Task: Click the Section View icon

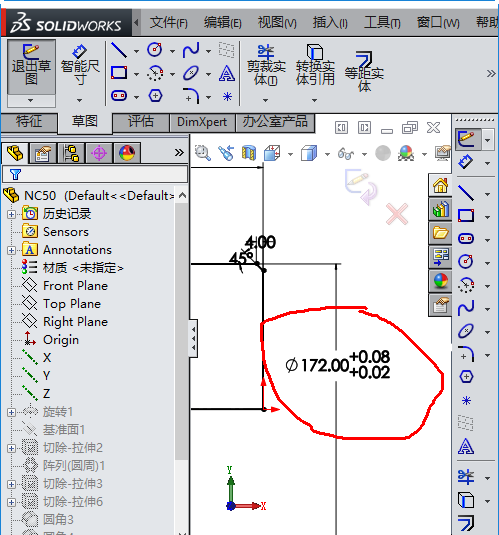Action: click(x=249, y=153)
